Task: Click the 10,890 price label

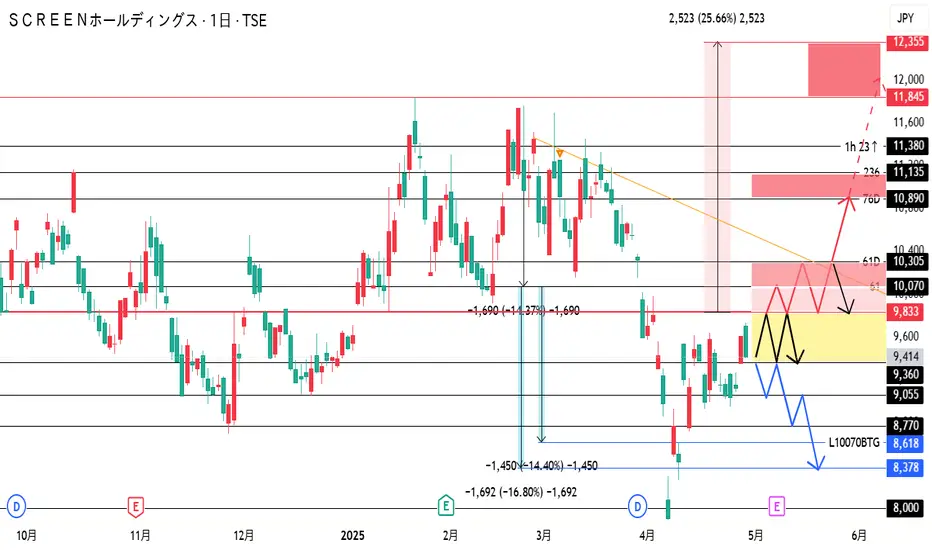Action: coord(908,199)
